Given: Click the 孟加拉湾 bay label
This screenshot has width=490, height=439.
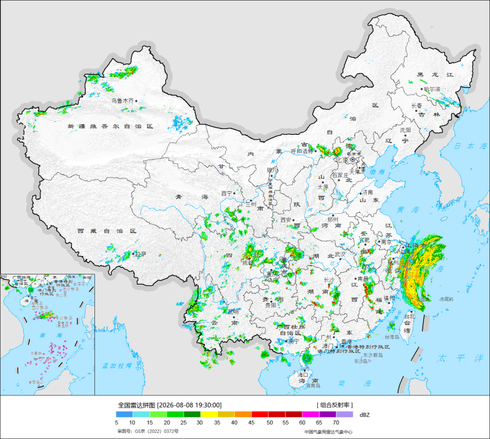Looking at the screenshot, I should tap(117, 366).
